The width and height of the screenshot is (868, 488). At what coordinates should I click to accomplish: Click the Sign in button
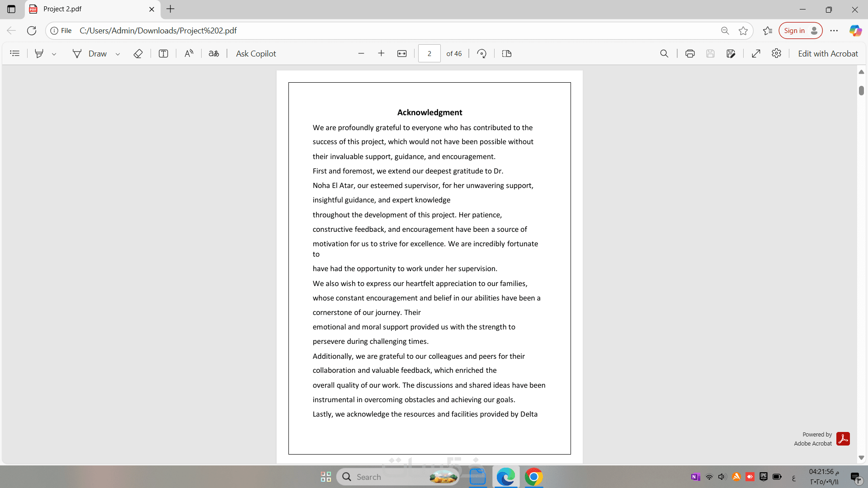(801, 30)
